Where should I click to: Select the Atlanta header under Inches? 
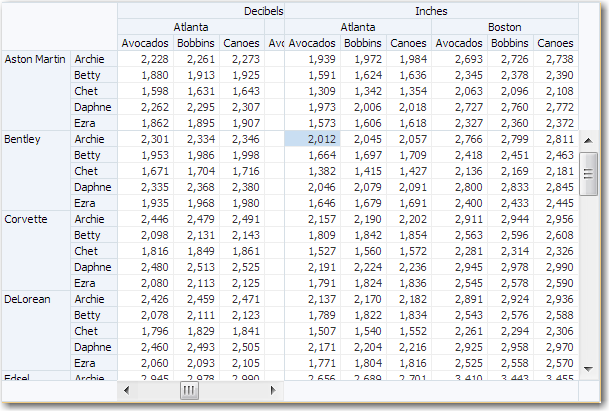coord(358,27)
